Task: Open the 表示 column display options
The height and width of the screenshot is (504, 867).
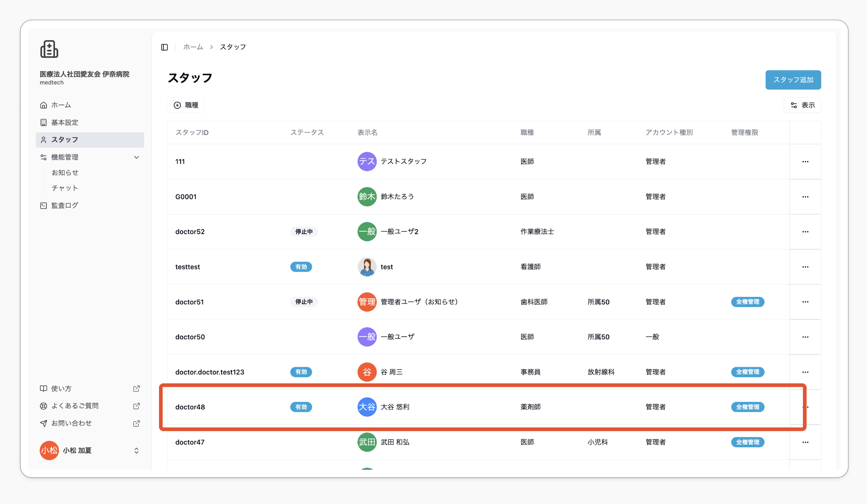Action: tap(802, 105)
